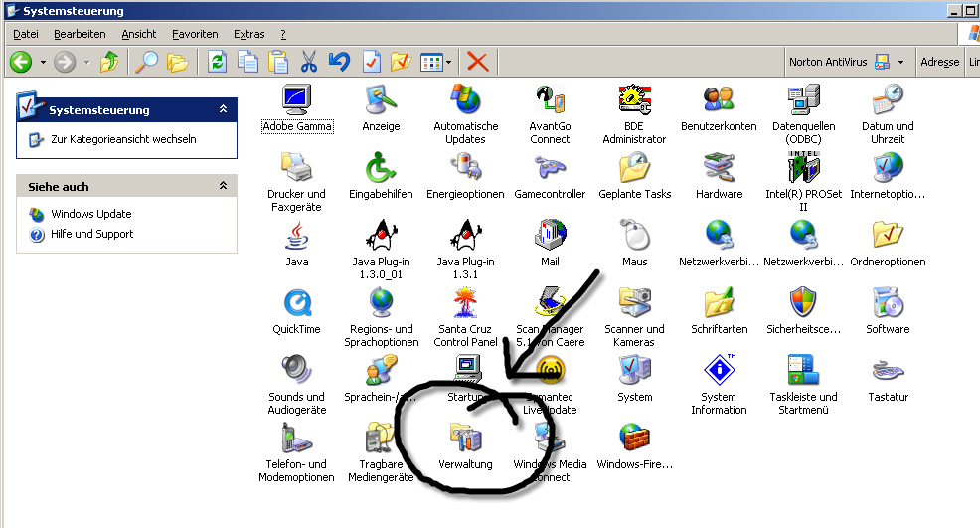Open the System properties icon
Viewport: 980px width, 528px height.
[634, 370]
